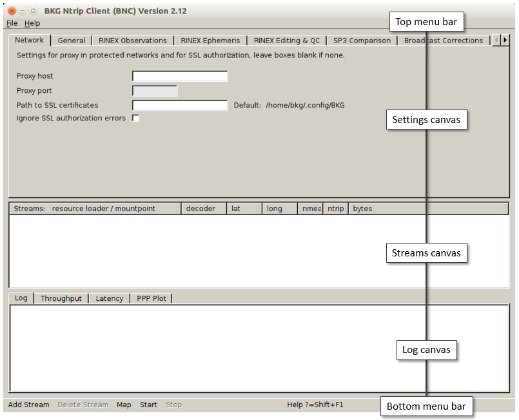The width and height of the screenshot is (519, 420).
Task: Enable Ignore SSL authorization errors
Action: tap(135, 118)
